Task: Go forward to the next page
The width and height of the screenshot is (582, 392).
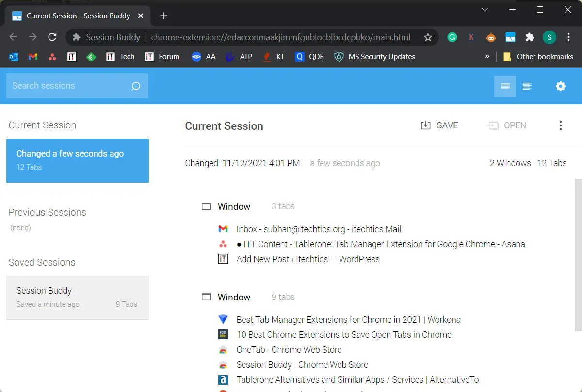Action: (33, 37)
